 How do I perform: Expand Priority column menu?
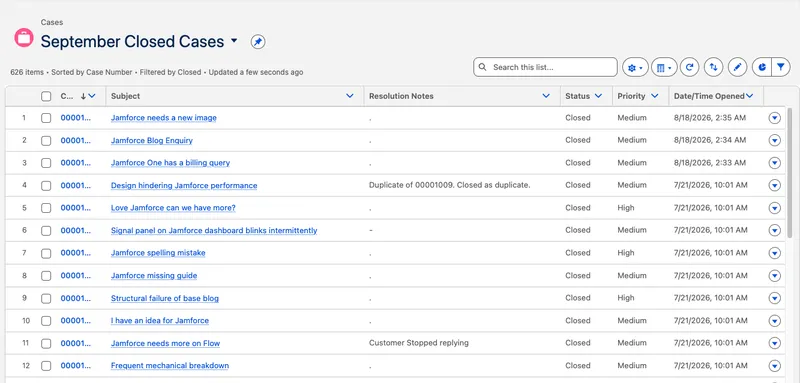tap(654, 96)
